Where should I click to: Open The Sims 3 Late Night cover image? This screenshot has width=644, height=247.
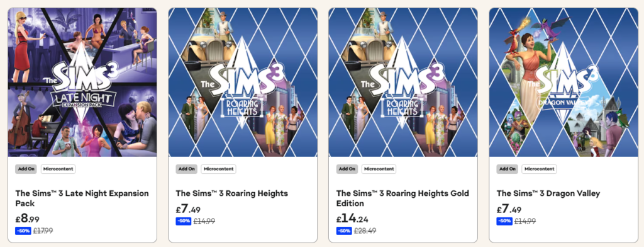pos(82,83)
